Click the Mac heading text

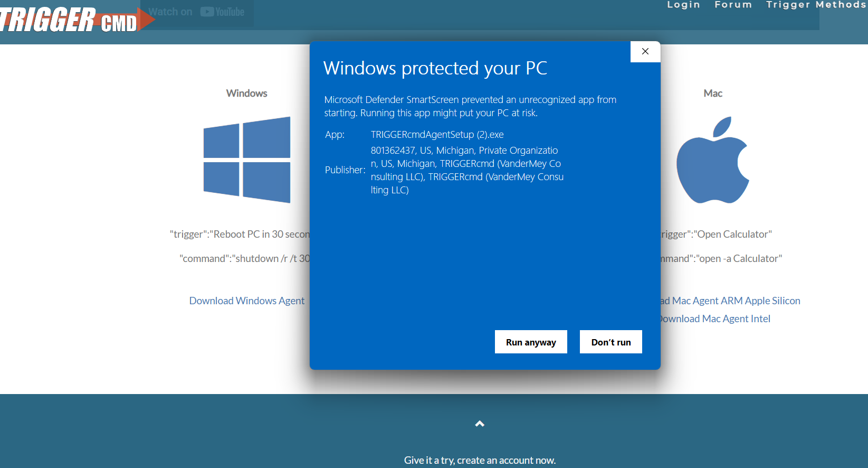click(x=713, y=93)
